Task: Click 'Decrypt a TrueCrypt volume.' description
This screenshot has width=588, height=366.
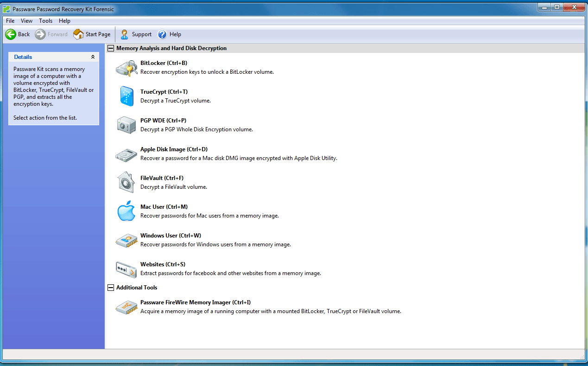Action: click(x=176, y=101)
